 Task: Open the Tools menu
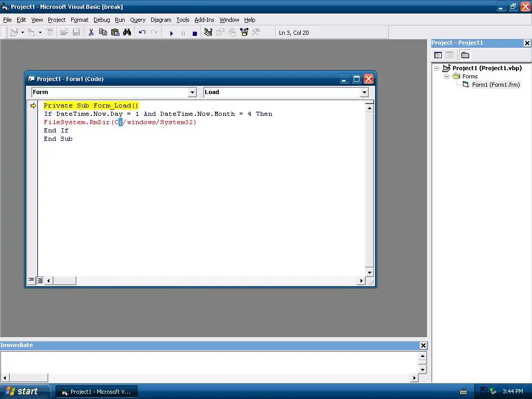tap(182, 20)
